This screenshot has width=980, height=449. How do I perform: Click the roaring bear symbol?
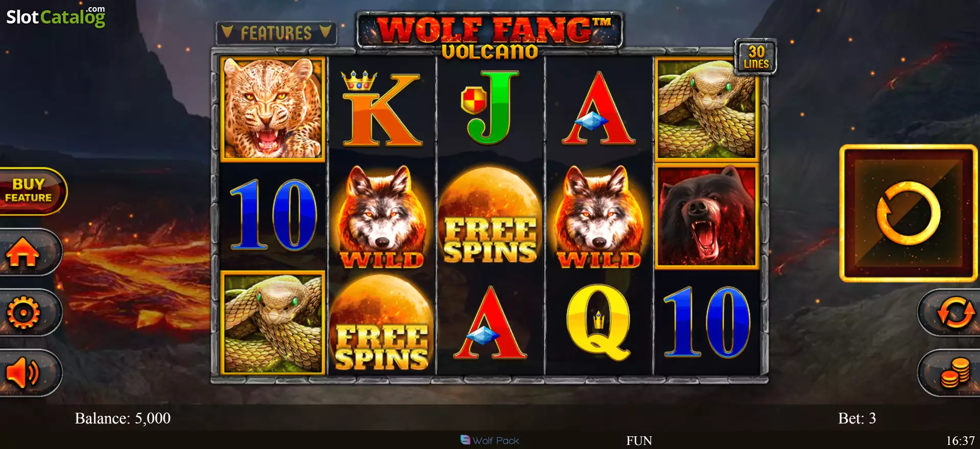point(707,215)
